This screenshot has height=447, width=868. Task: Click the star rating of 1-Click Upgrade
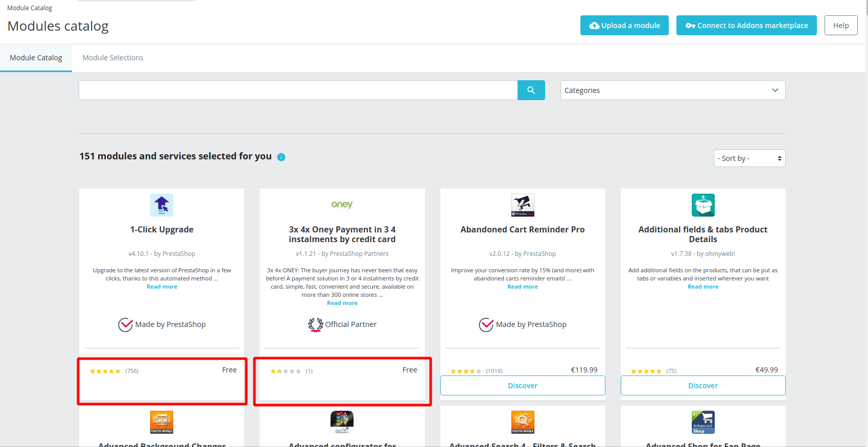point(105,371)
